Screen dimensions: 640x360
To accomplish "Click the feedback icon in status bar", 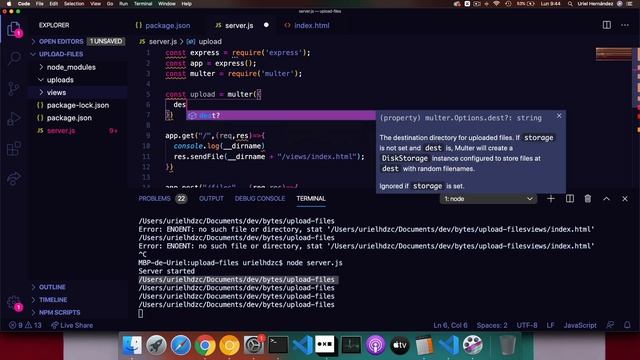I will [x=610, y=325].
